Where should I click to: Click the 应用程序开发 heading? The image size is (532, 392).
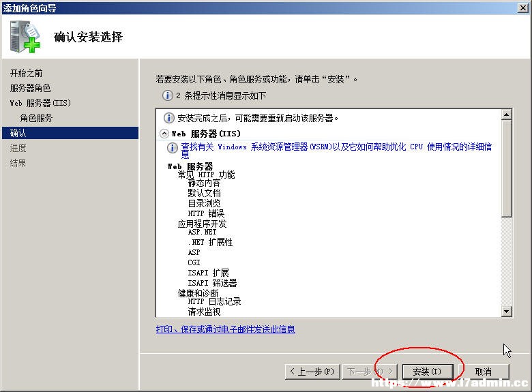pos(202,224)
